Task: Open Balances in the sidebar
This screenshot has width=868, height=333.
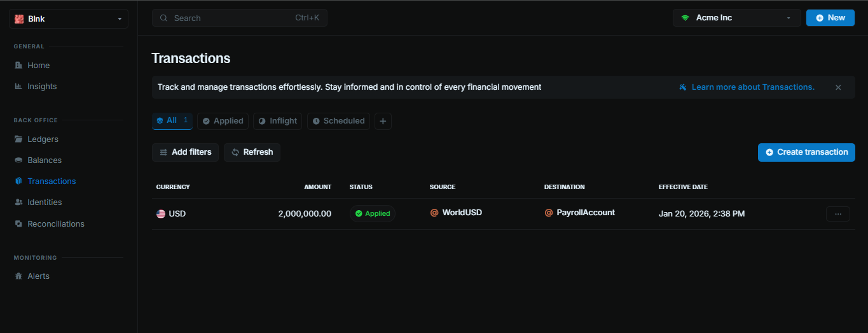Action: [x=45, y=160]
